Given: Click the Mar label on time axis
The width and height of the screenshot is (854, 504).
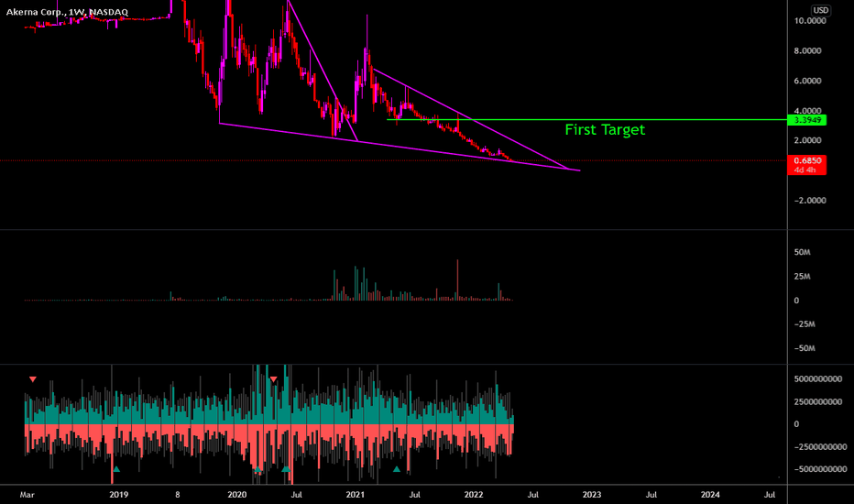Looking at the screenshot, I should coord(27,495).
